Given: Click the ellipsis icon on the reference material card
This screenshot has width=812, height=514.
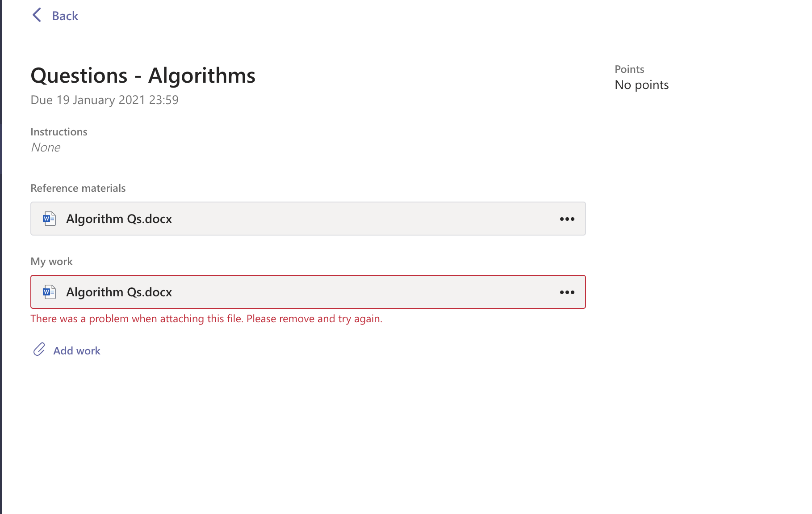Looking at the screenshot, I should (x=566, y=219).
